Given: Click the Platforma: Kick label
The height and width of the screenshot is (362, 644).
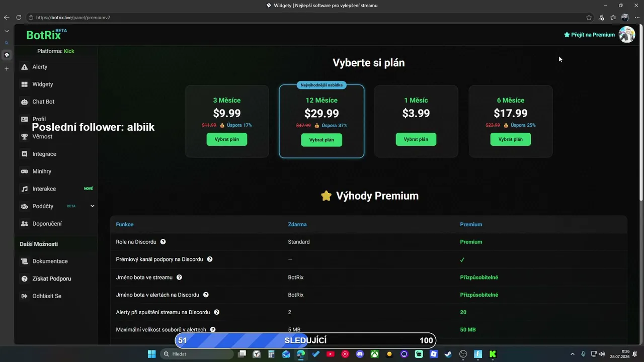Looking at the screenshot, I should [56, 51].
